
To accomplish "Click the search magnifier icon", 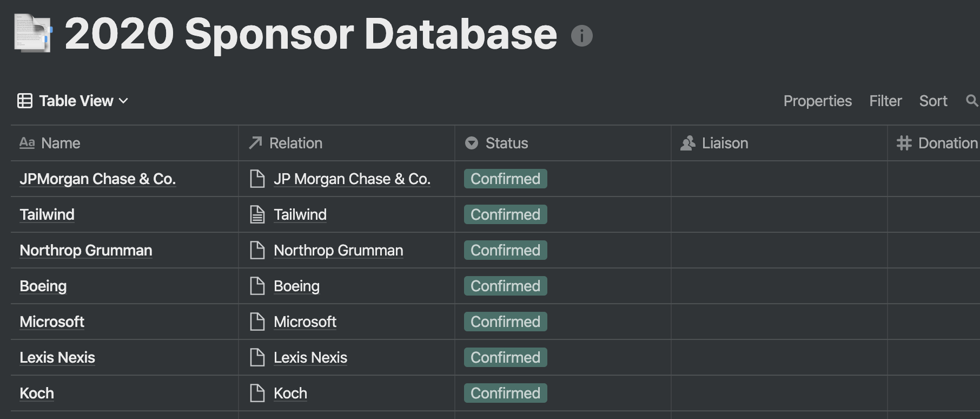I will coord(971,101).
